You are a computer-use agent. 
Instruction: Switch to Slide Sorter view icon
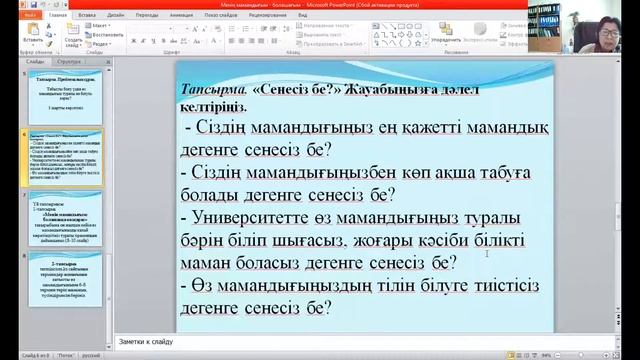click(518, 356)
